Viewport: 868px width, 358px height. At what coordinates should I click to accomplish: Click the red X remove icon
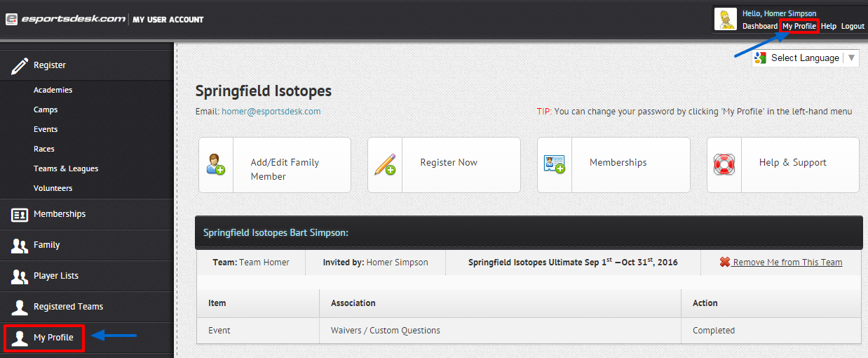(x=725, y=262)
